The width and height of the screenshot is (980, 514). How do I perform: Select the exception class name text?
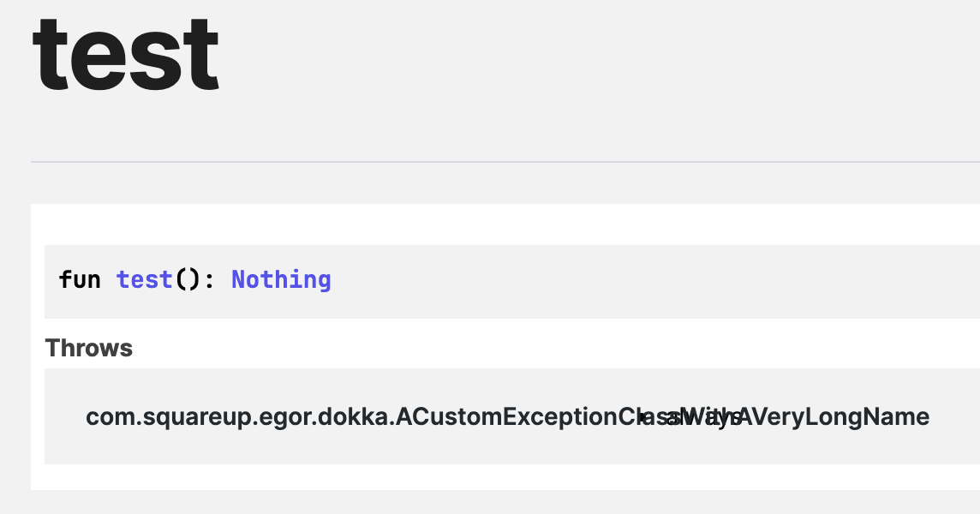click(x=507, y=416)
